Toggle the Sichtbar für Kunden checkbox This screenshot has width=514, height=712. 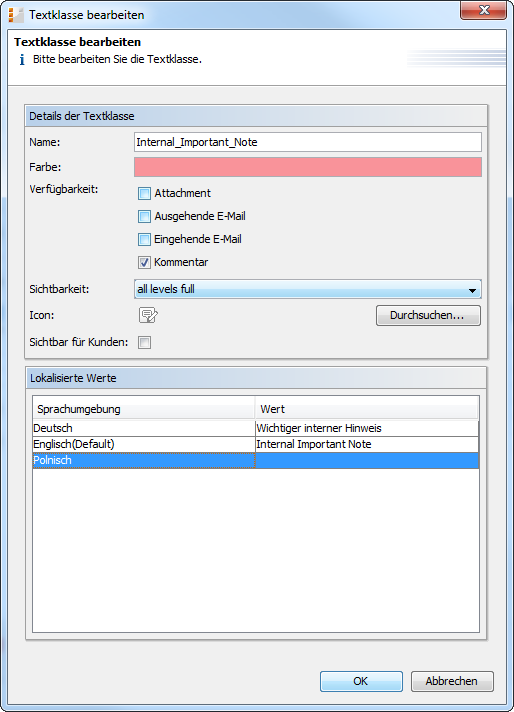(144, 342)
